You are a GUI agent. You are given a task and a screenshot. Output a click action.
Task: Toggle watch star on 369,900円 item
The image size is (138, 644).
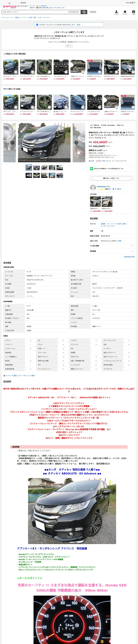(x=117, y=72)
